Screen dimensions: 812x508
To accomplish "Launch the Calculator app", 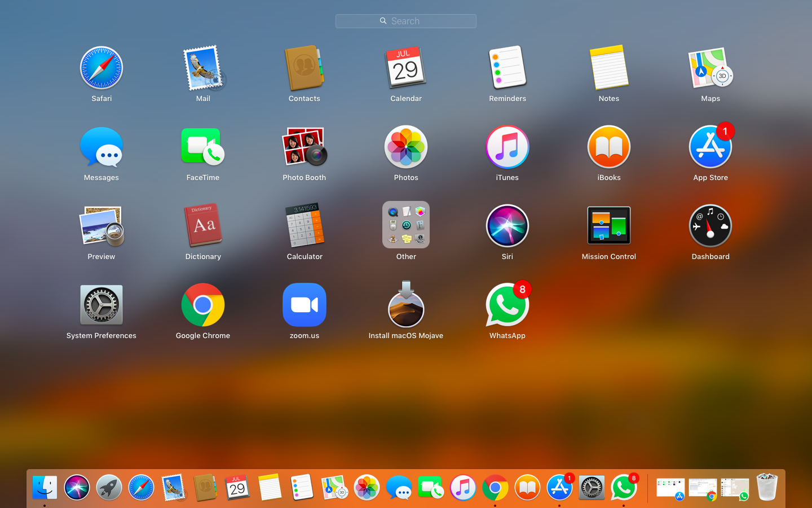I will point(304,226).
